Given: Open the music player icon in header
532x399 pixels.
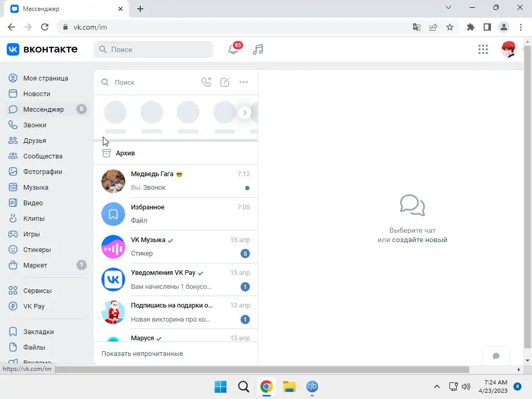Looking at the screenshot, I should (258, 49).
